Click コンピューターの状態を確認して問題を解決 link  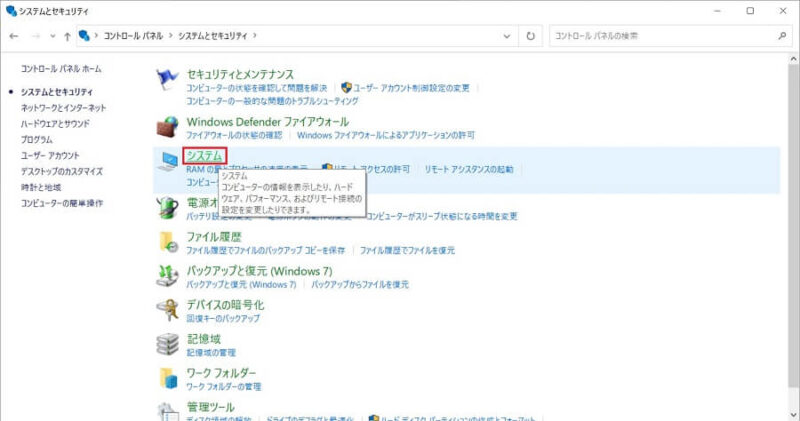coord(256,88)
